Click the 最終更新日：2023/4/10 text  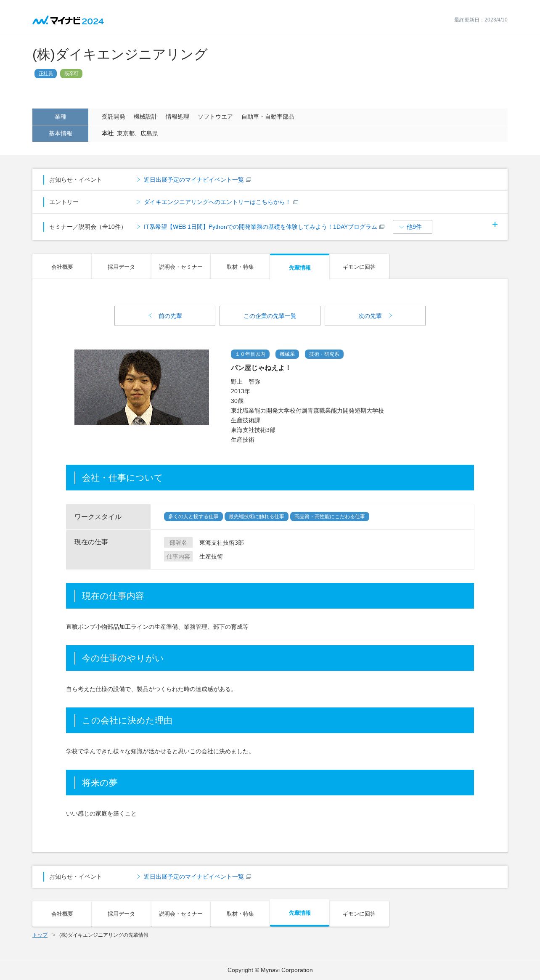(x=481, y=20)
